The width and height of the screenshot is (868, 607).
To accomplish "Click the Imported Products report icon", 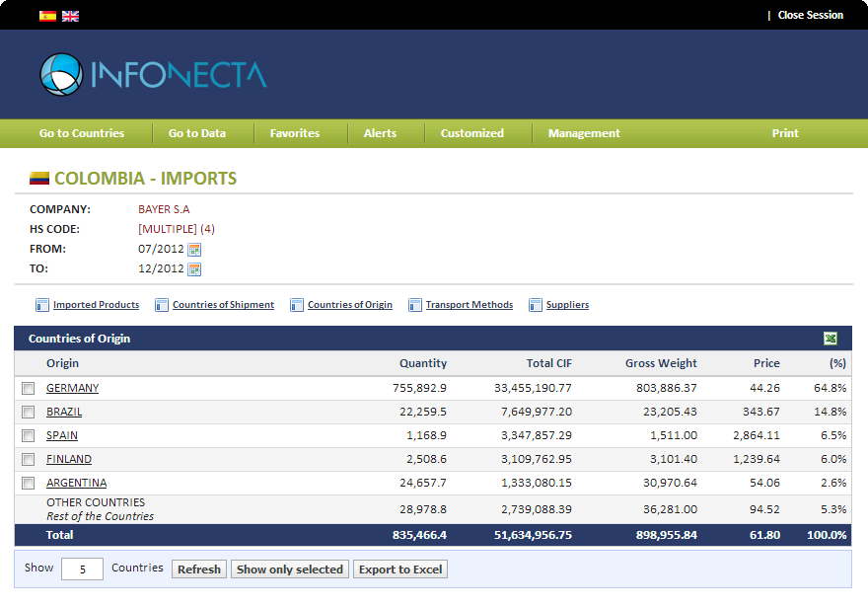I will 42,305.
